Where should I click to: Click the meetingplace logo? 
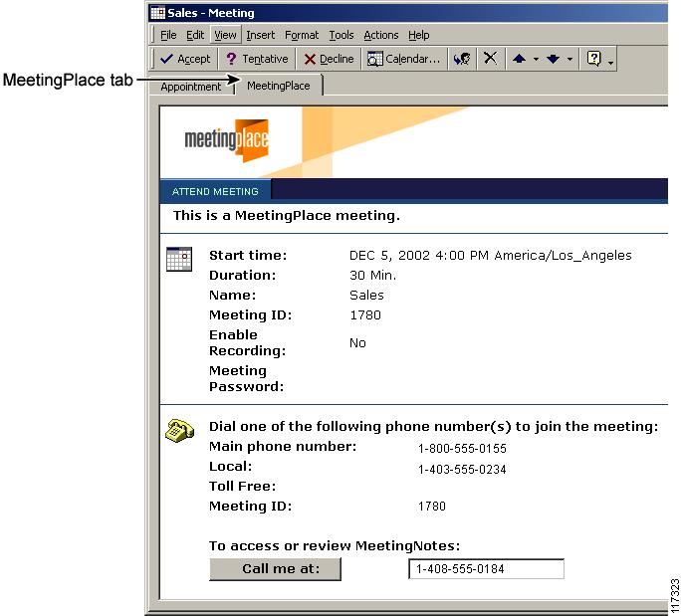coord(226,139)
